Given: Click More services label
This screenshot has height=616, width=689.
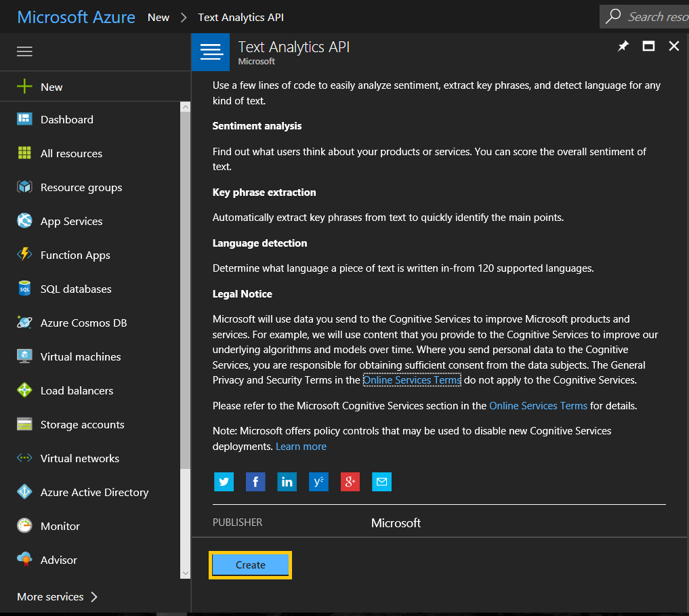Looking at the screenshot, I should coord(50,596).
